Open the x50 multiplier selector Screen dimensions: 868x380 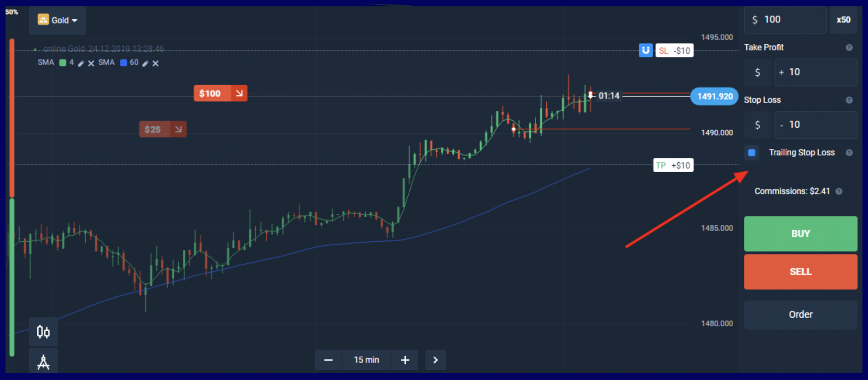tap(843, 20)
